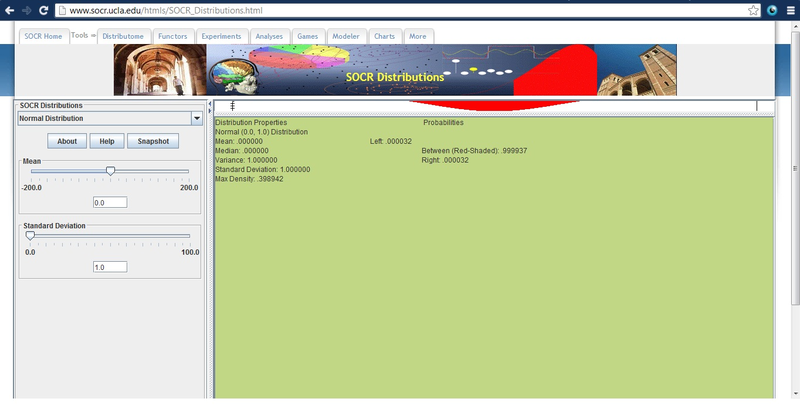Screen dimensions: 800x412
Task: Click the Help button
Action: point(107,141)
